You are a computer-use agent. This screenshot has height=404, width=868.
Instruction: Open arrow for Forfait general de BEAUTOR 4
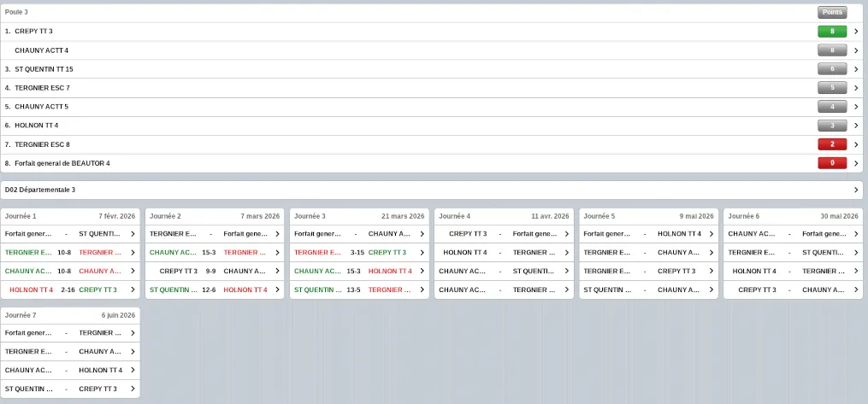click(x=856, y=163)
